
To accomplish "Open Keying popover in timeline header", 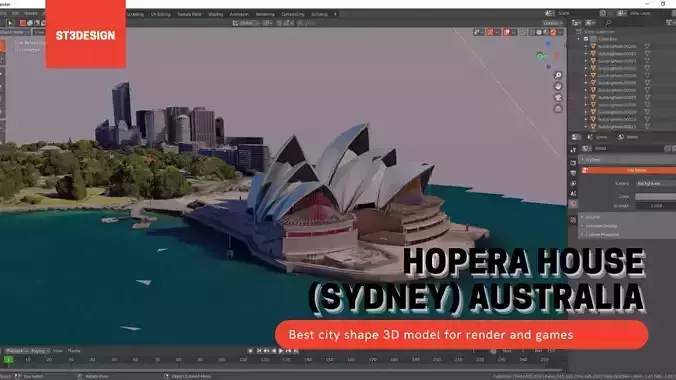I will tap(40, 351).
